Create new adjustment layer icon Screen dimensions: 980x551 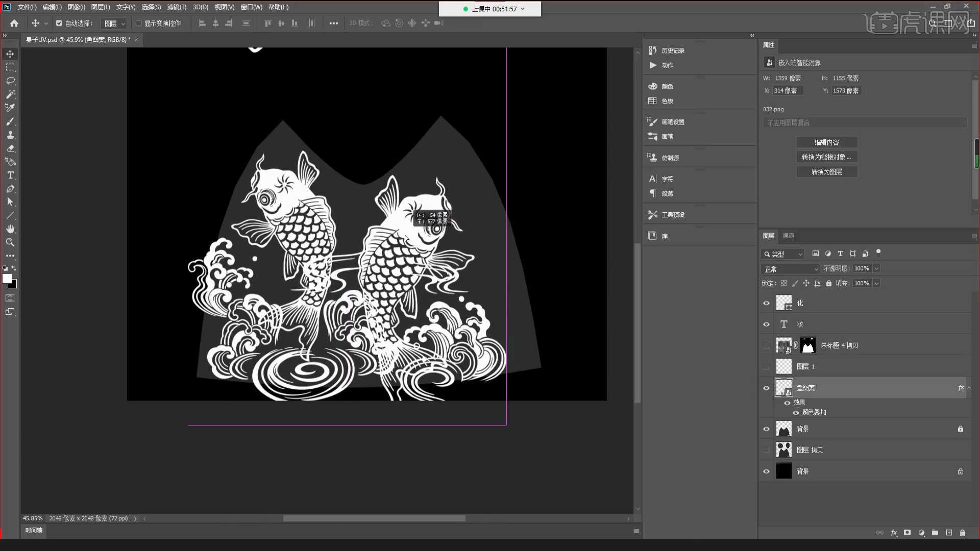(921, 533)
